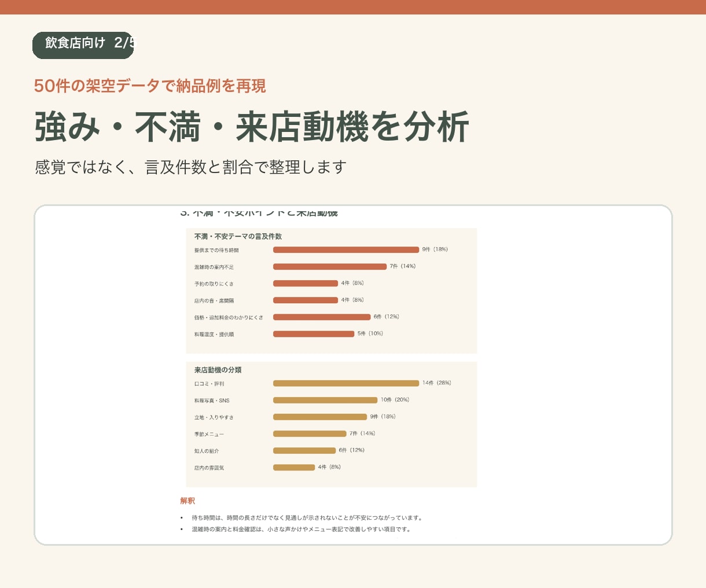706x588 pixels.
Task: Click the bar for 口コミ・評判
Action: 346,383
